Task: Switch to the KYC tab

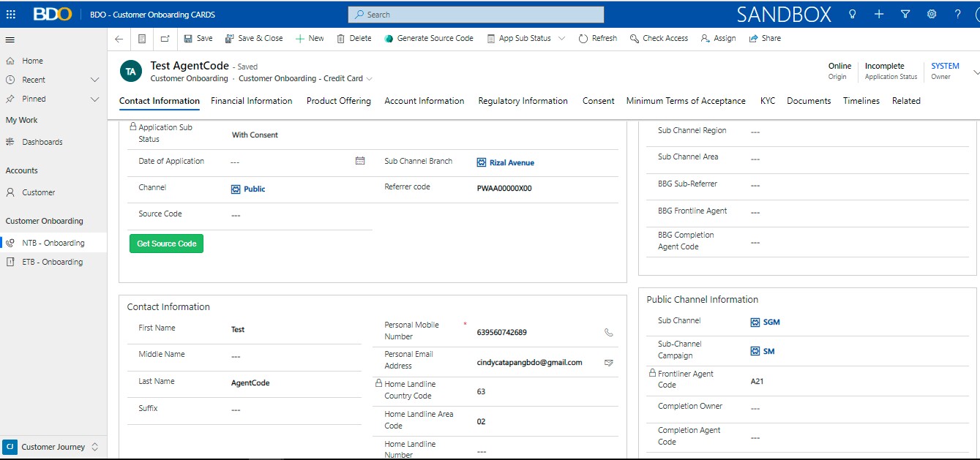Action: pyautogui.click(x=767, y=101)
